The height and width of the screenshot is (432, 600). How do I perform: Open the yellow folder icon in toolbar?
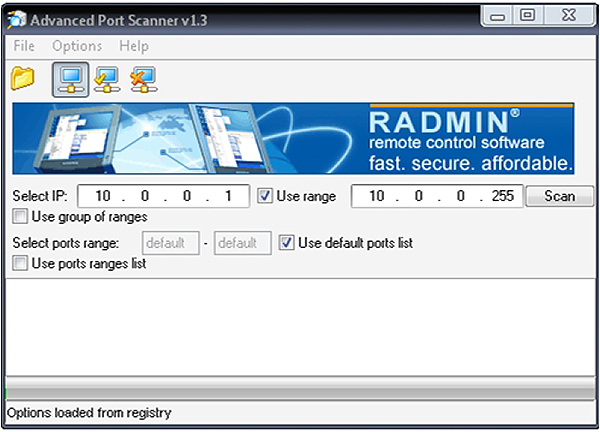23,78
